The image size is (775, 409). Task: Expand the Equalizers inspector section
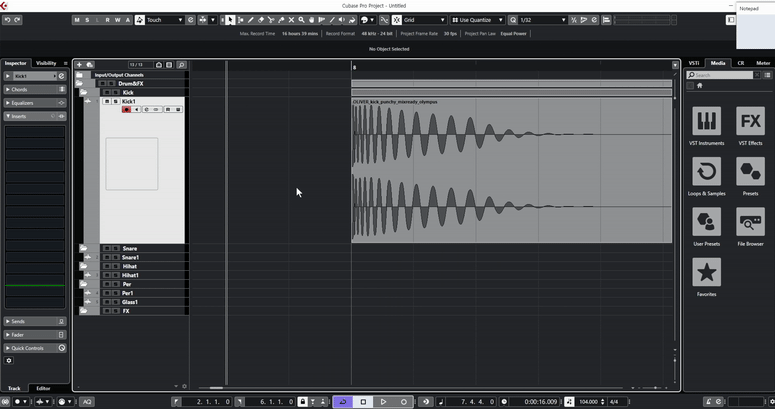(35, 103)
